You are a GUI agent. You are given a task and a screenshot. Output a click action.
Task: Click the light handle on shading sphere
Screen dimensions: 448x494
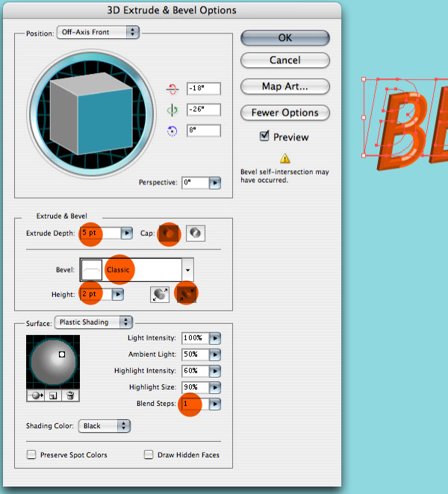tap(62, 354)
